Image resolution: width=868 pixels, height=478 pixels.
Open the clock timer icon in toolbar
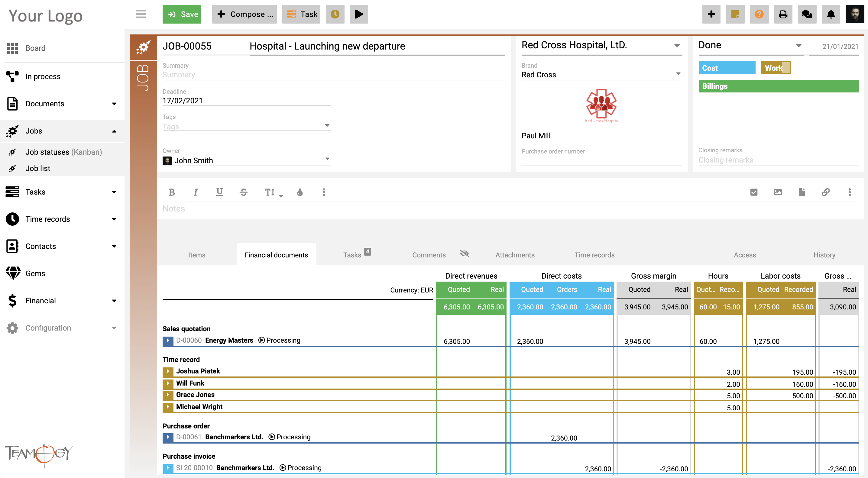click(x=335, y=14)
